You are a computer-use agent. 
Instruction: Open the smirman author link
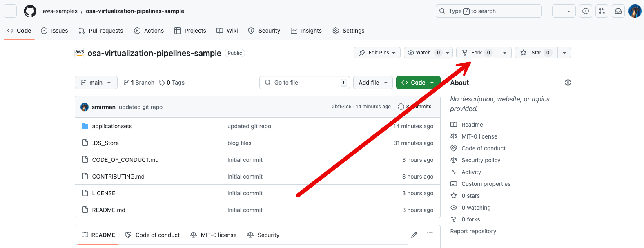tap(103, 107)
